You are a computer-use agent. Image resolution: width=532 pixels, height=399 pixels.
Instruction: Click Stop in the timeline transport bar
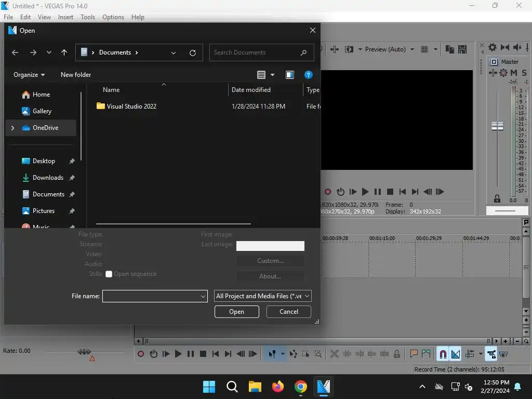203,354
